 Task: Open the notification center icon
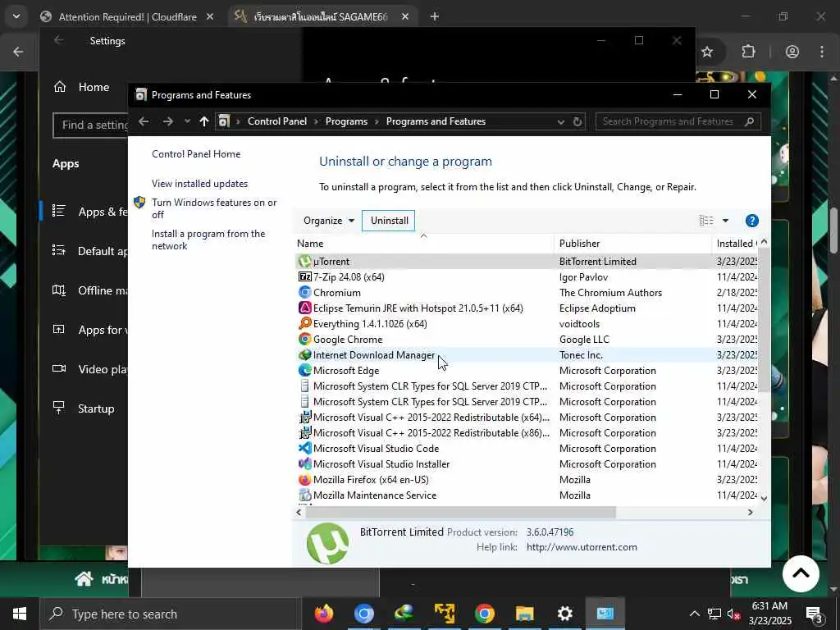click(813, 614)
